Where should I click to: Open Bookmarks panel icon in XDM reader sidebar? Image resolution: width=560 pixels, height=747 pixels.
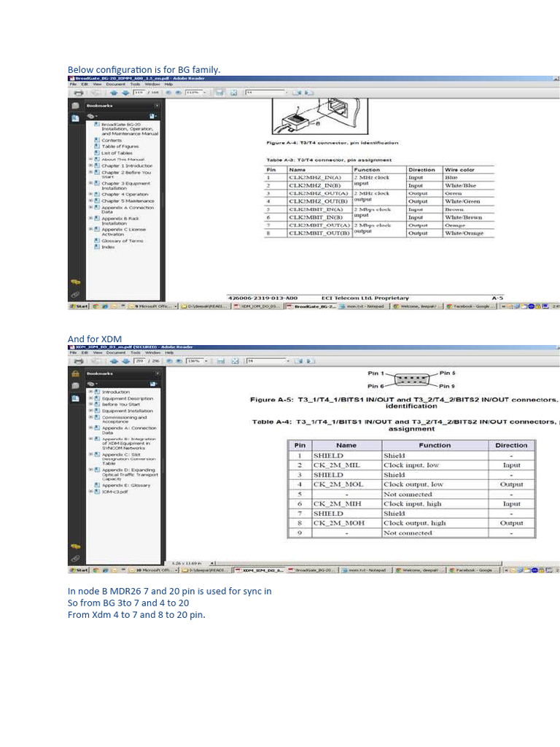[x=75, y=398]
